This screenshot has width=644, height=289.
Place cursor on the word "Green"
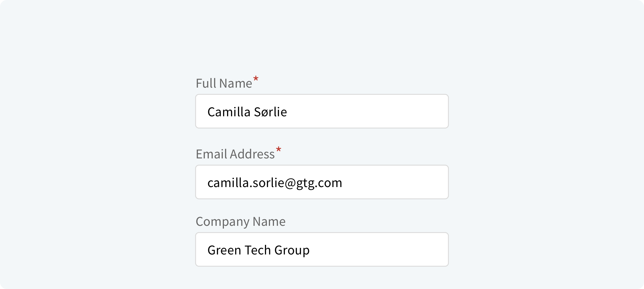pyautogui.click(x=224, y=250)
